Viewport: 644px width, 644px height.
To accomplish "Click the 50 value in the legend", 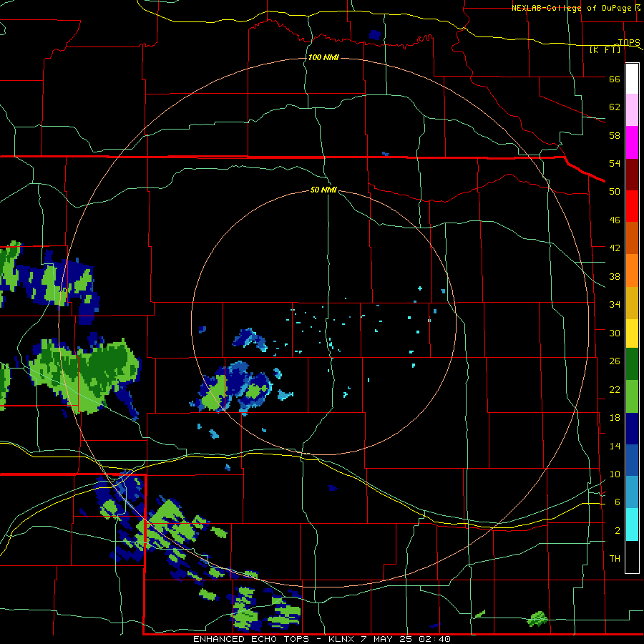I will 615,191.
